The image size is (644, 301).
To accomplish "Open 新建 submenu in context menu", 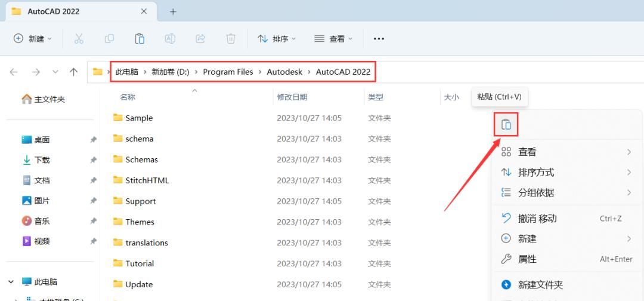I will [x=568, y=238].
